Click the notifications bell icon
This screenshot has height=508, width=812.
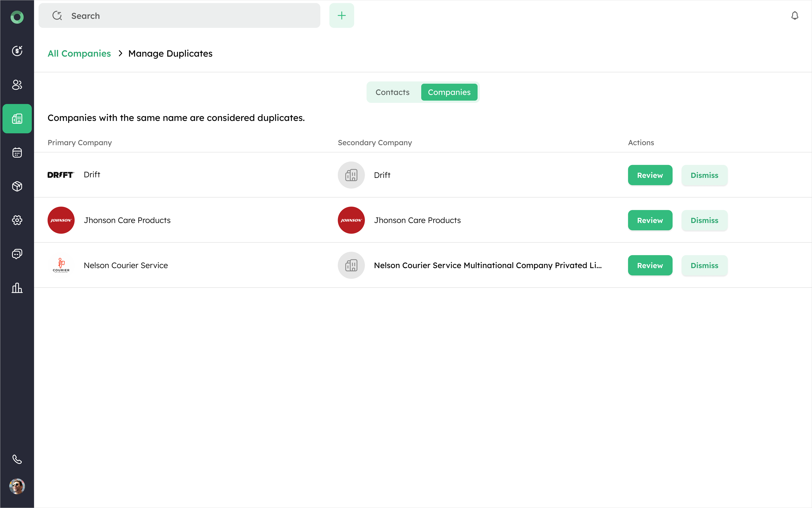[x=795, y=16]
